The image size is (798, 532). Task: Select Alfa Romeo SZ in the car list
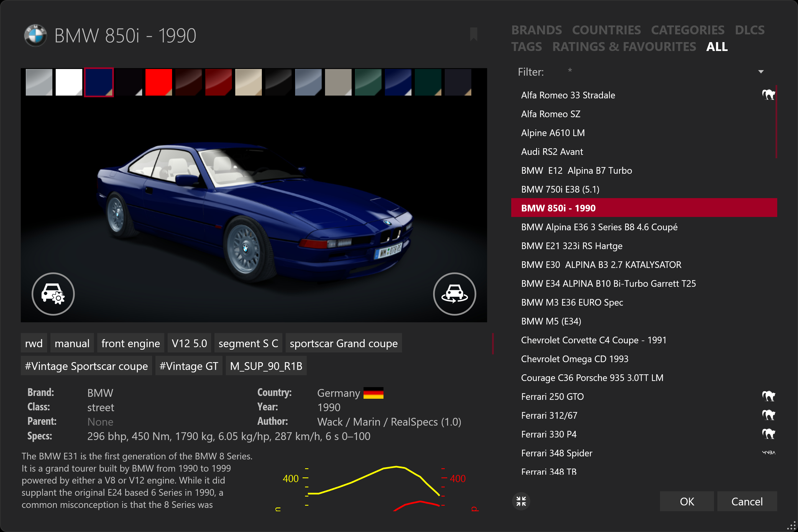click(x=644, y=114)
